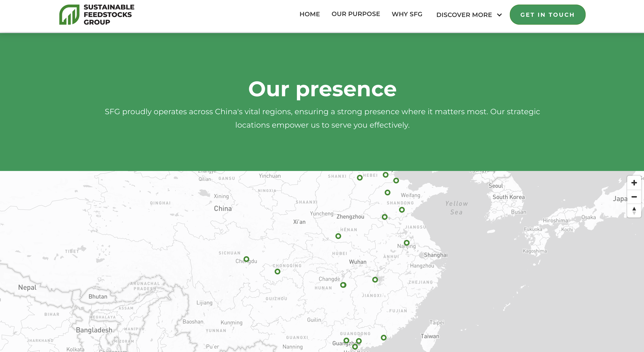Click the map zoom out minus button
This screenshot has width=644, height=352.
click(634, 197)
